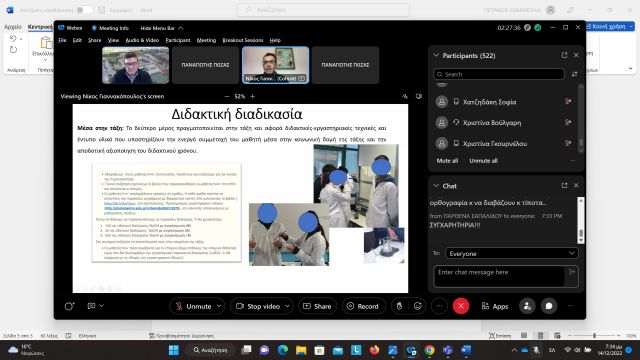Expand audio options arrow beside Unmute
The image size is (640, 360).
tap(219, 306)
